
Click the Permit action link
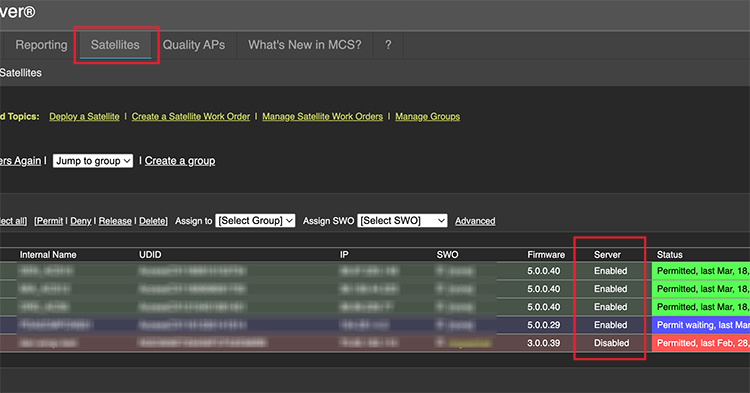(50, 221)
